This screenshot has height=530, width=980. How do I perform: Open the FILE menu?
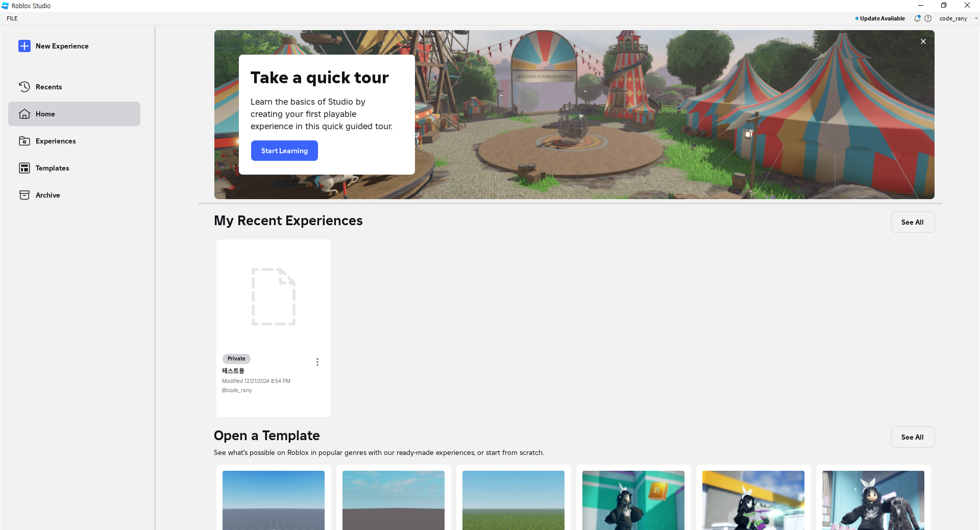pyautogui.click(x=12, y=18)
